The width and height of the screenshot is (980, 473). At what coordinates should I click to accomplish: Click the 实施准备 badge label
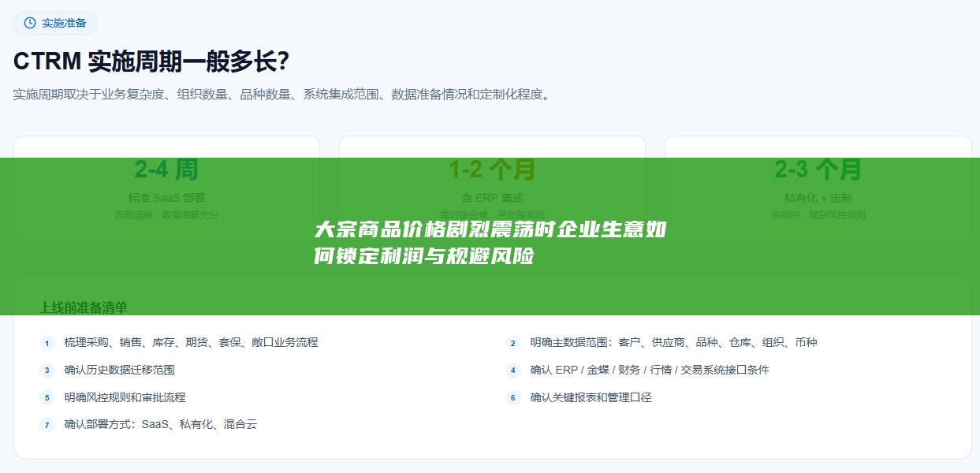coord(65,23)
